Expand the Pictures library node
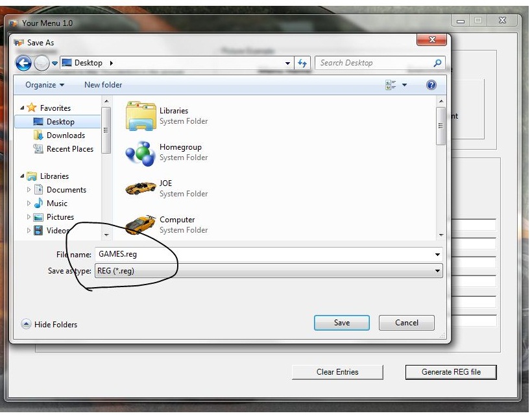Image resolution: width=532 pixels, height=420 pixels. (x=29, y=216)
